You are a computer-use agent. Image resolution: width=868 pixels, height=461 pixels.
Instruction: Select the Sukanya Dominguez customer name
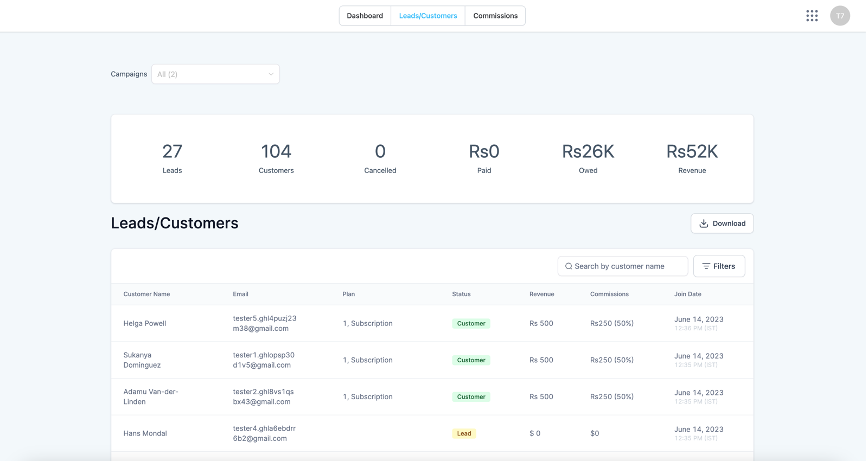[x=142, y=360]
